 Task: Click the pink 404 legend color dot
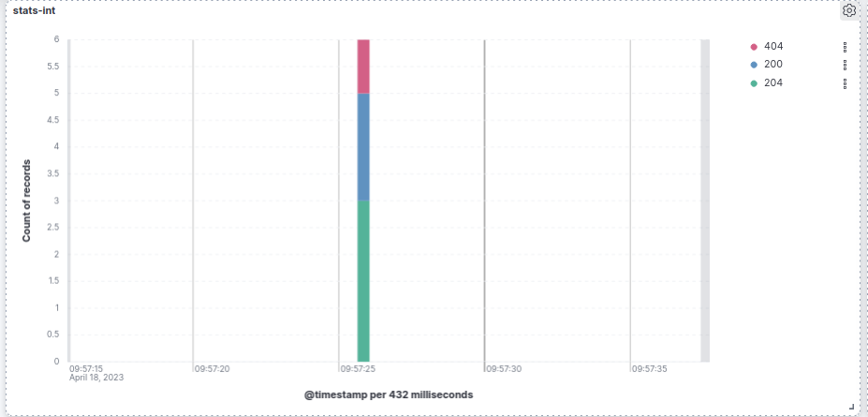754,47
